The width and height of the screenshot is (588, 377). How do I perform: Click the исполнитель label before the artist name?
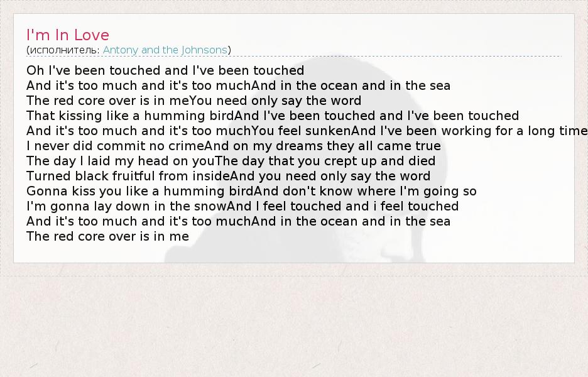63,50
